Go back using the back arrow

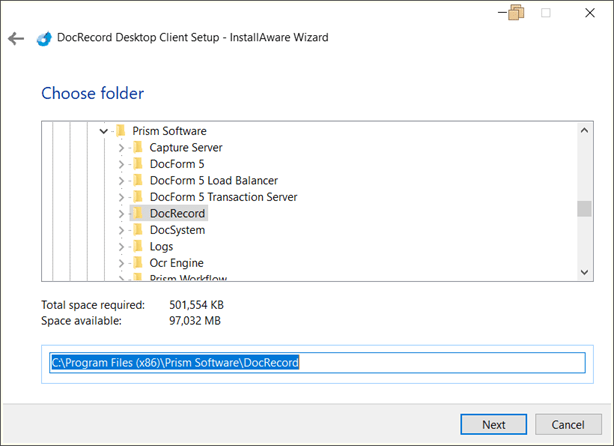pyautogui.click(x=16, y=38)
